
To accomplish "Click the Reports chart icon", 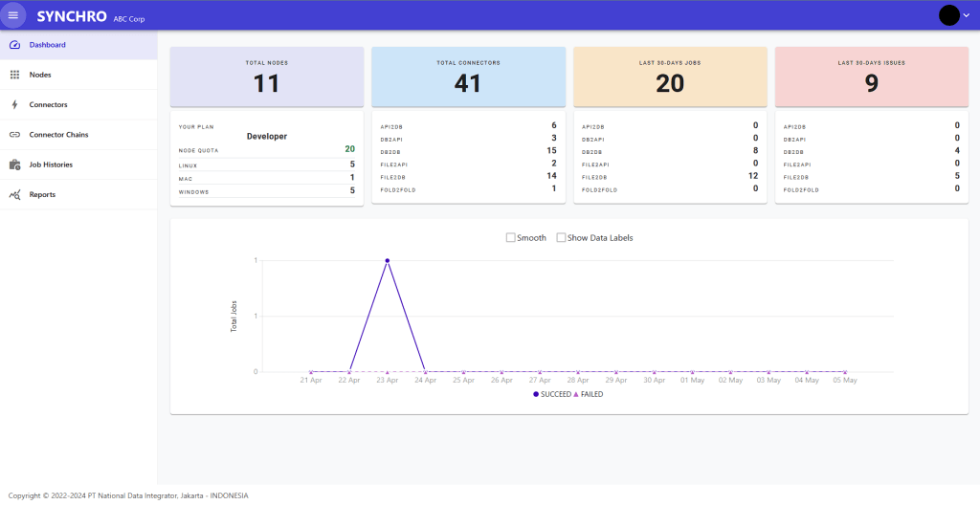I will pyautogui.click(x=15, y=195).
